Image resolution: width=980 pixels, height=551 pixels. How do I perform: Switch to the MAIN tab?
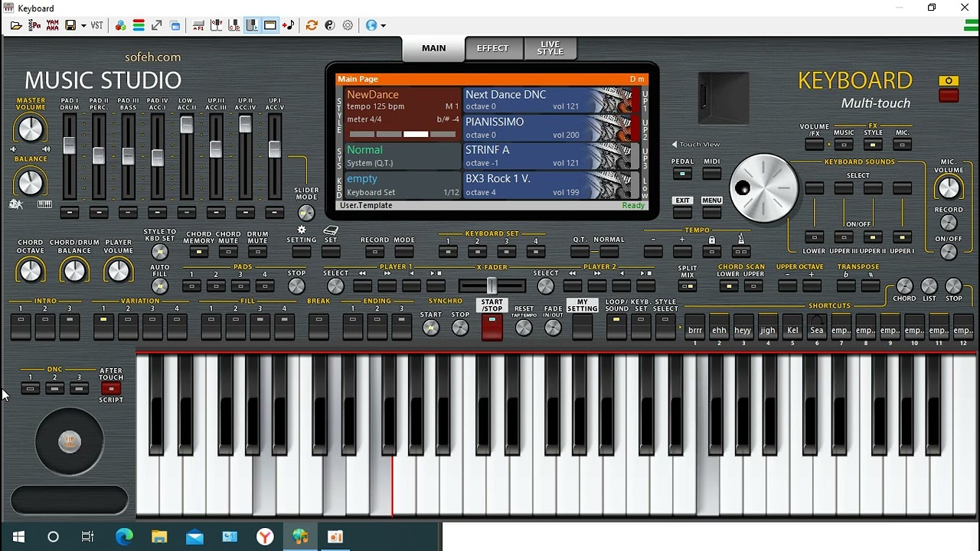433,48
